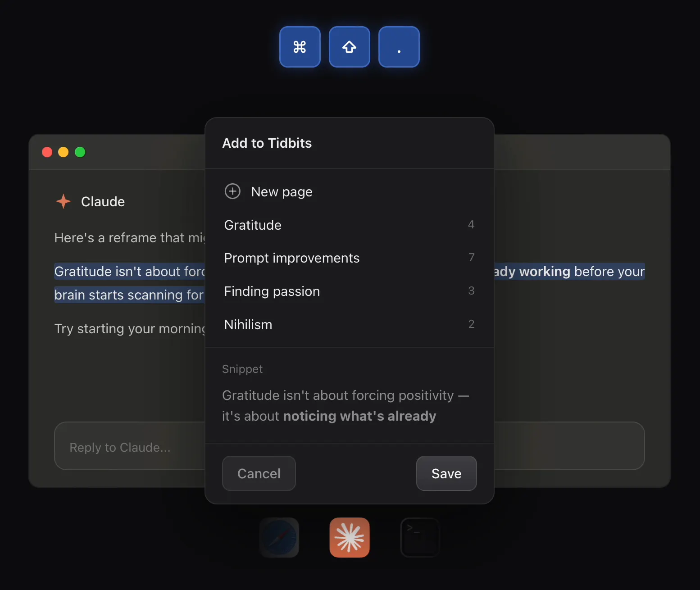The image size is (700, 590).
Task: Save the snippet to Tidbits
Action: [x=446, y=473]
